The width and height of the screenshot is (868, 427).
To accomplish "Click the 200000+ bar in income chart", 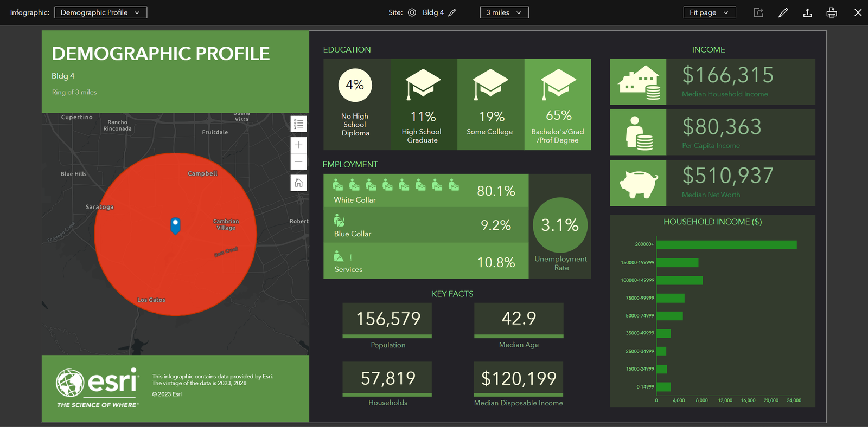I will click(726, 245).
